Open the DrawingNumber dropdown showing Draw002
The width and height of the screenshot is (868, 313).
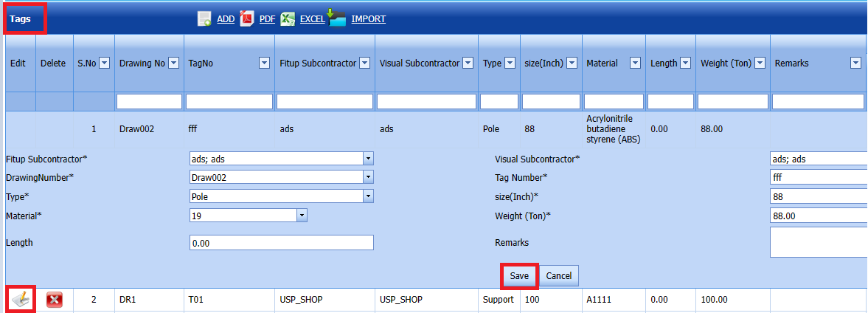[x=368, y=178]
